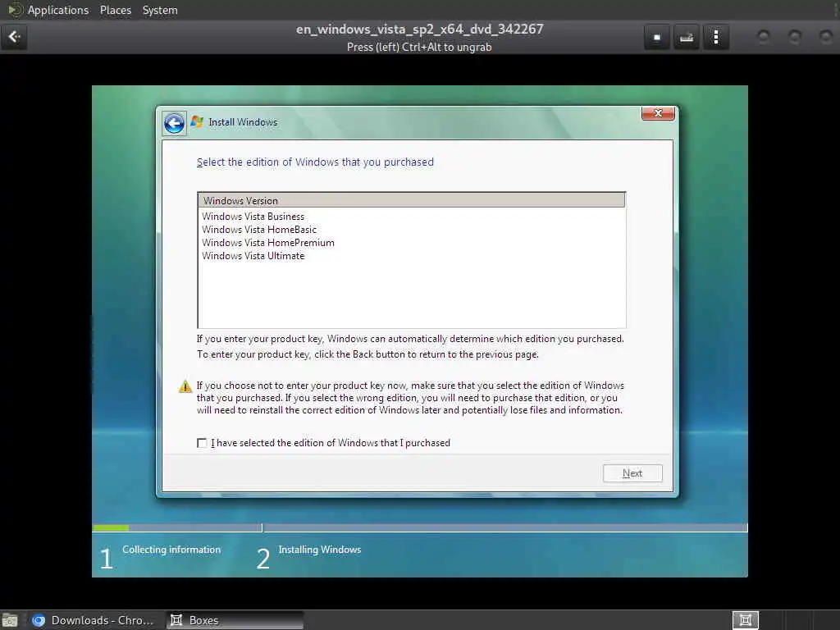Click the Boxes taskbar entry

point(234,620)
